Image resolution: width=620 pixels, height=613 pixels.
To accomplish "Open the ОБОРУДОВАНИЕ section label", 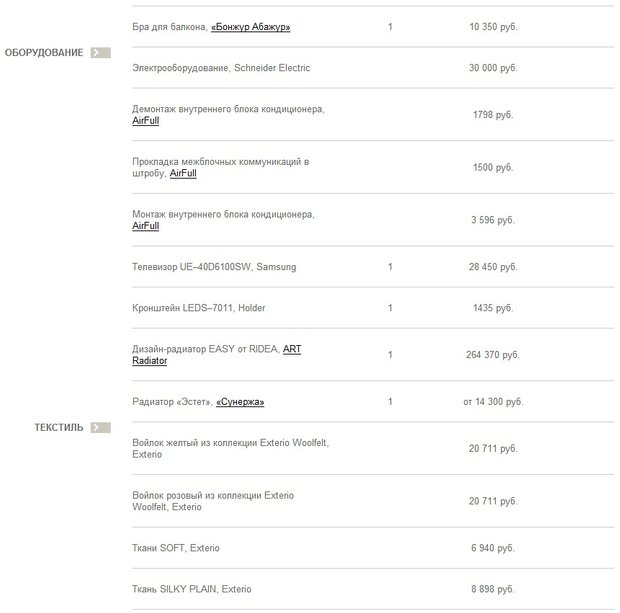I will click(44, 52).
